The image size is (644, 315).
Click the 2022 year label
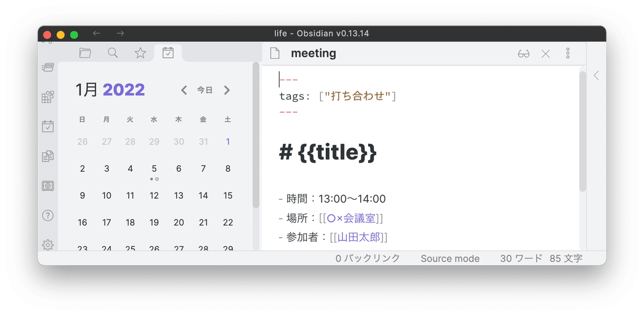point(124,90)
